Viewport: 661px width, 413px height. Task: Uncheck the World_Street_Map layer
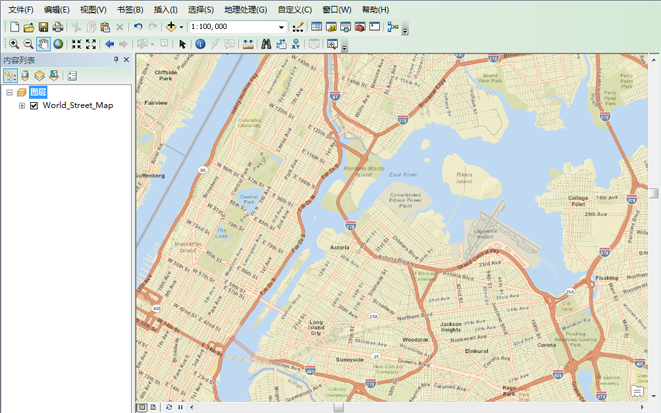pos(34,105)
